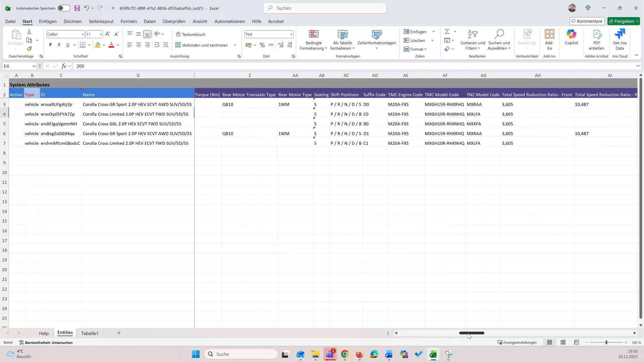Select Als Tabelle formatieren

click(342, 40)
